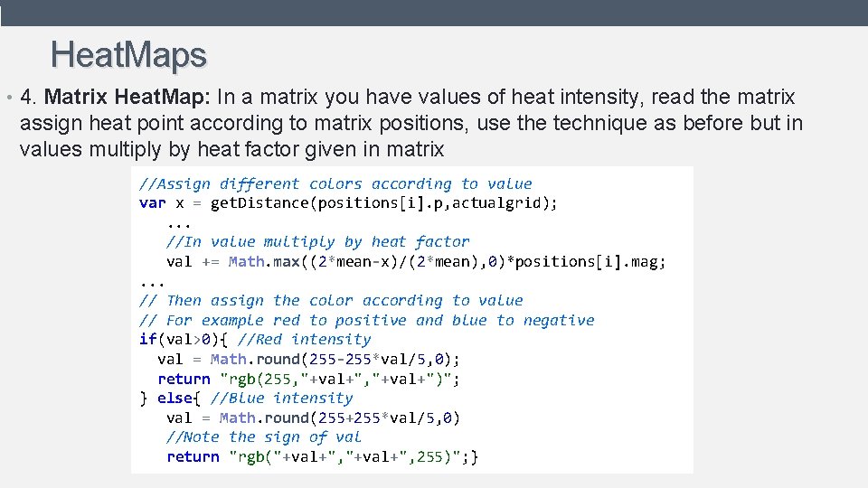Screen dimensions: 868x488
Task: Click the 'var x = get.Distance' code line
Action: coord(348,203)
